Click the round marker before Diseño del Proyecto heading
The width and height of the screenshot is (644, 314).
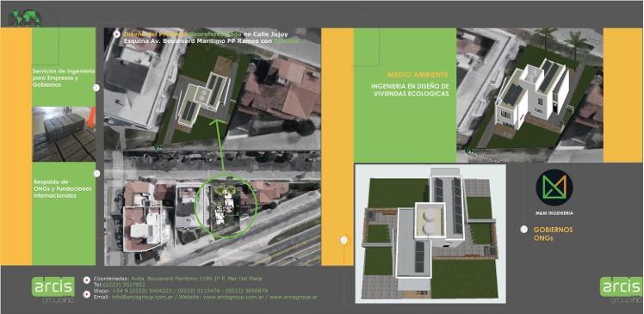(117, 34)
